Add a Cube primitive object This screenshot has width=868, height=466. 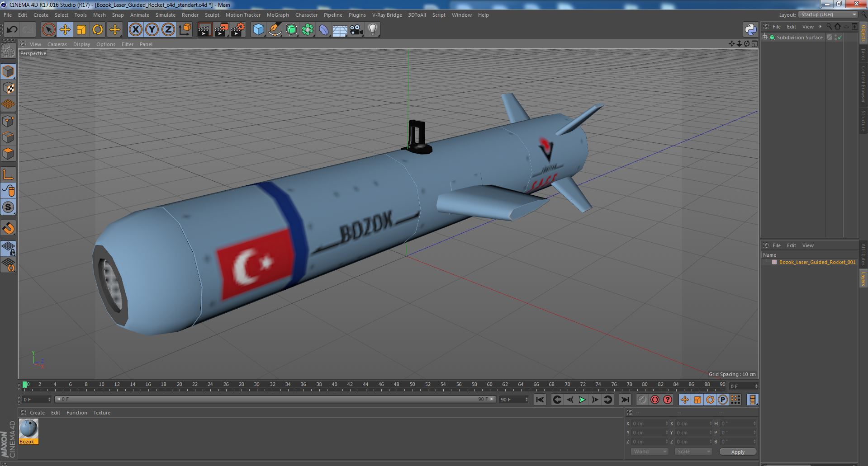258,30
